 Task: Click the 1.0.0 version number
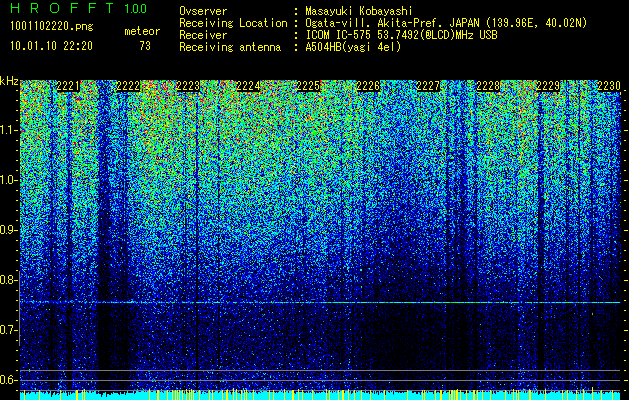point(135,8)
